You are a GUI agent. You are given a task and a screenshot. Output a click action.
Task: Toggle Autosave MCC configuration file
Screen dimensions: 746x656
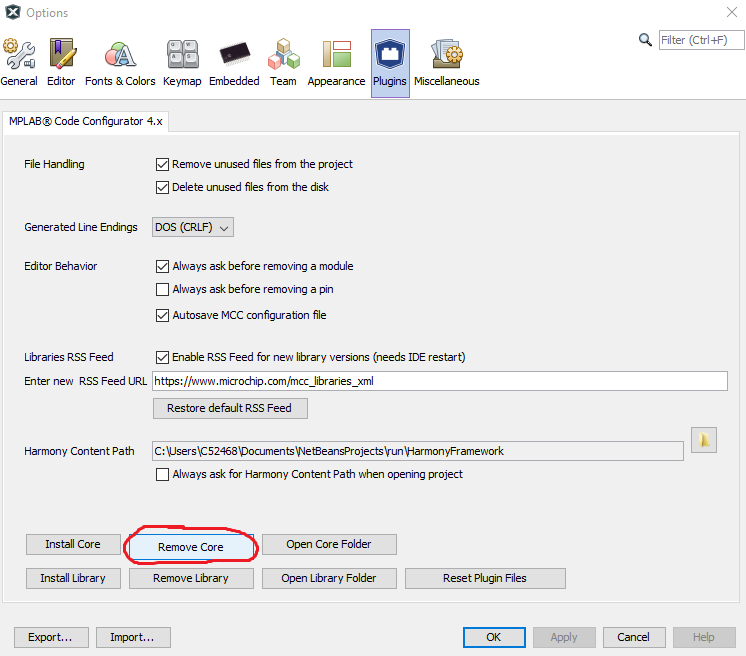162,315
